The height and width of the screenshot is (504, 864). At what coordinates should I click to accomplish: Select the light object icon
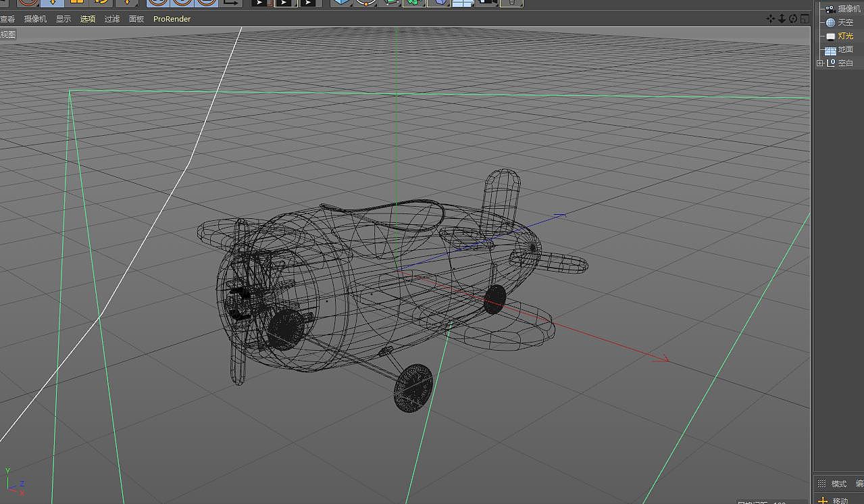[831, 36]
